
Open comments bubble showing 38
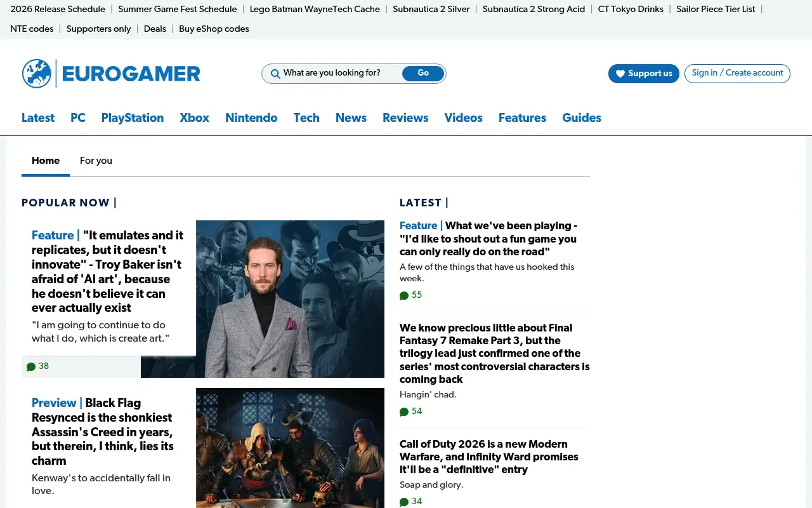point(37,366)
